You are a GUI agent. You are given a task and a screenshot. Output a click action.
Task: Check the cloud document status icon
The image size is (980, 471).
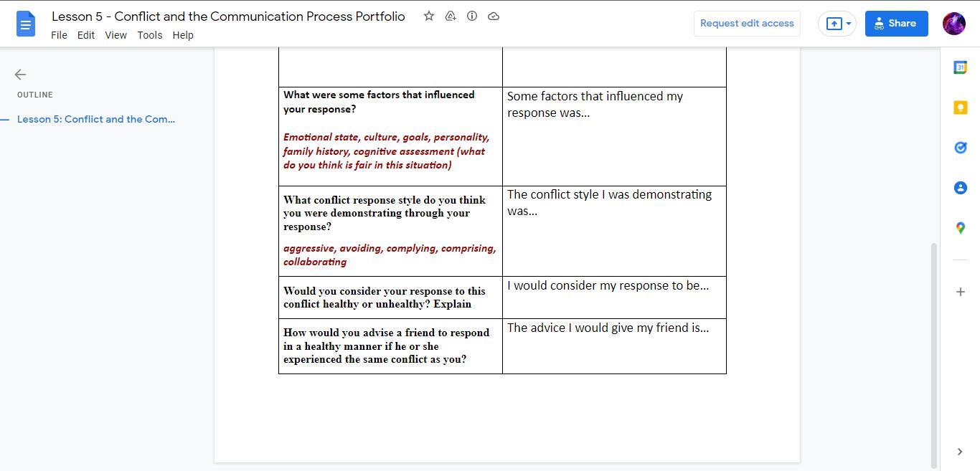[x=494, y=16]
